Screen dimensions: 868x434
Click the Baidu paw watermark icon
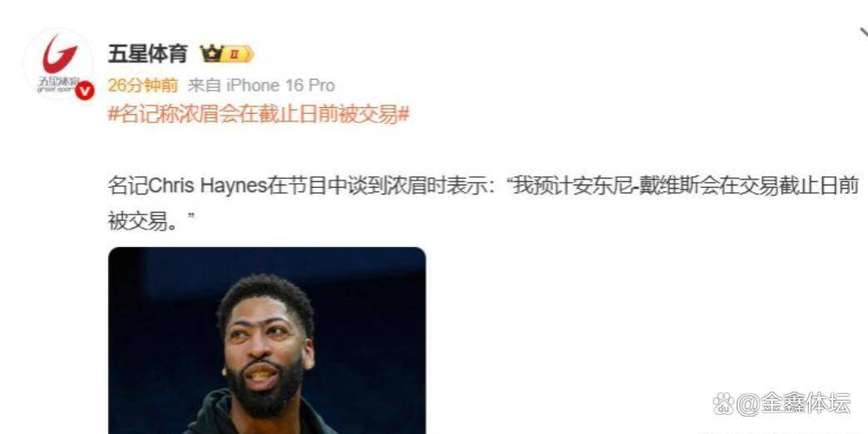point(723,404)
